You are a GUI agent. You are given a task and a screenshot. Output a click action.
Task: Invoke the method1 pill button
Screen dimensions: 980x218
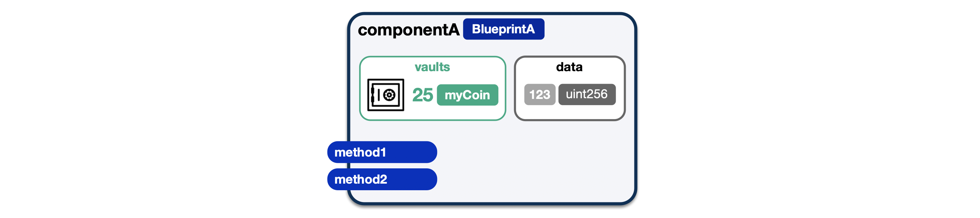382,152
